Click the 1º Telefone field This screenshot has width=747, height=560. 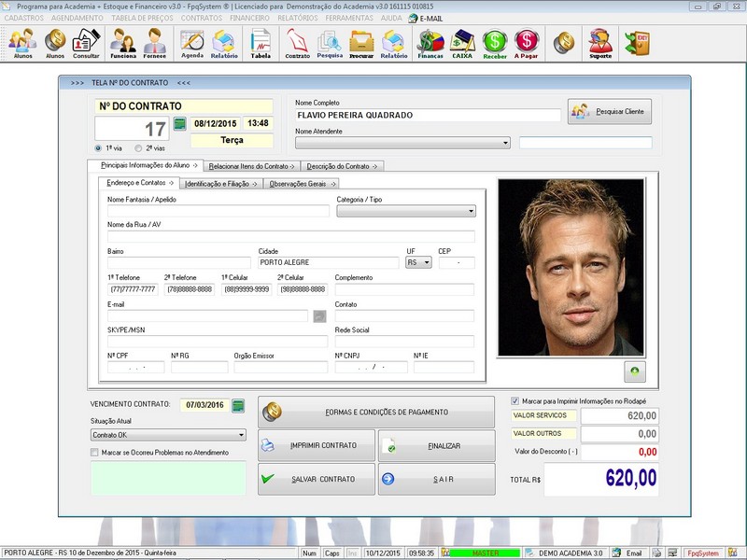tap(133, 289)
